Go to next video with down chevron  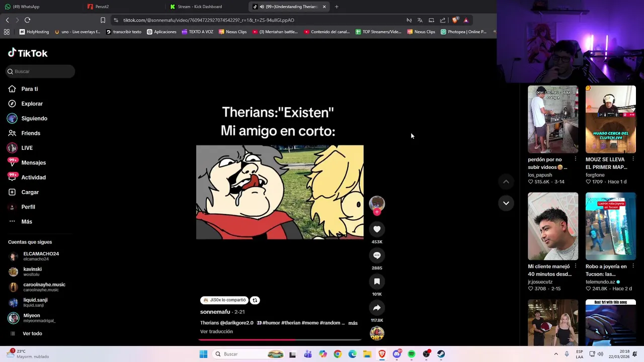[x=506, y=203]
